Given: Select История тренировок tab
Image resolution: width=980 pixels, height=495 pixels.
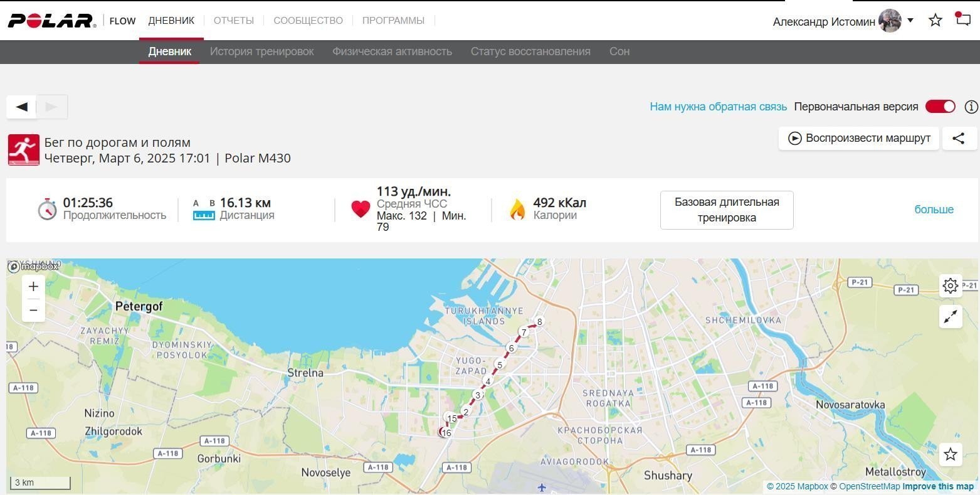Looking at the screenshot, I should click(261, 51).
